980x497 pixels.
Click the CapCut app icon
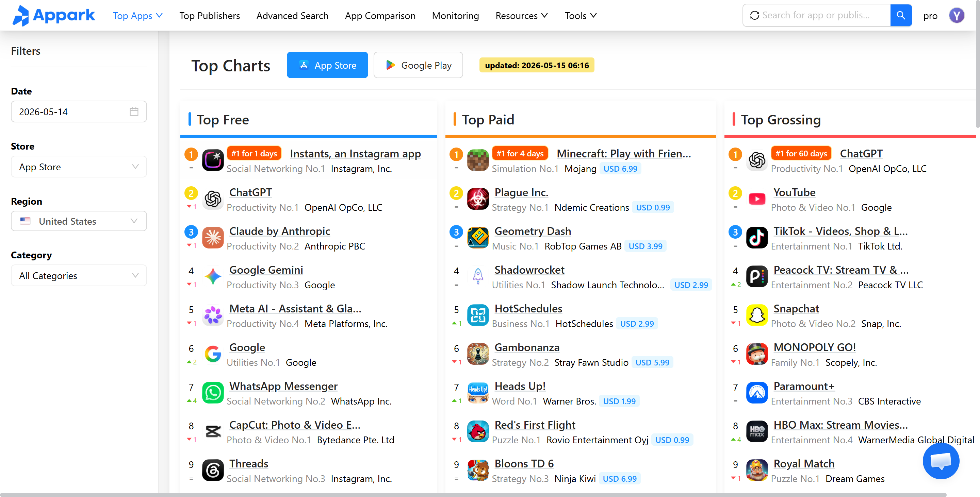213,432
